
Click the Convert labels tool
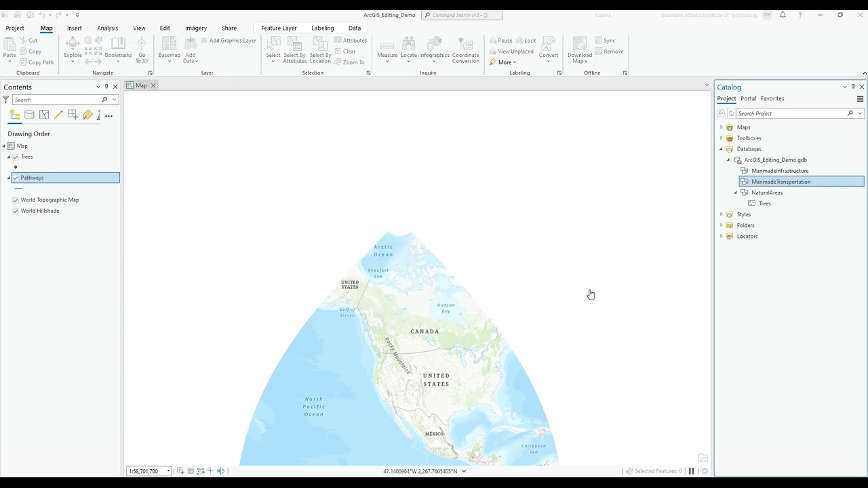548,49
